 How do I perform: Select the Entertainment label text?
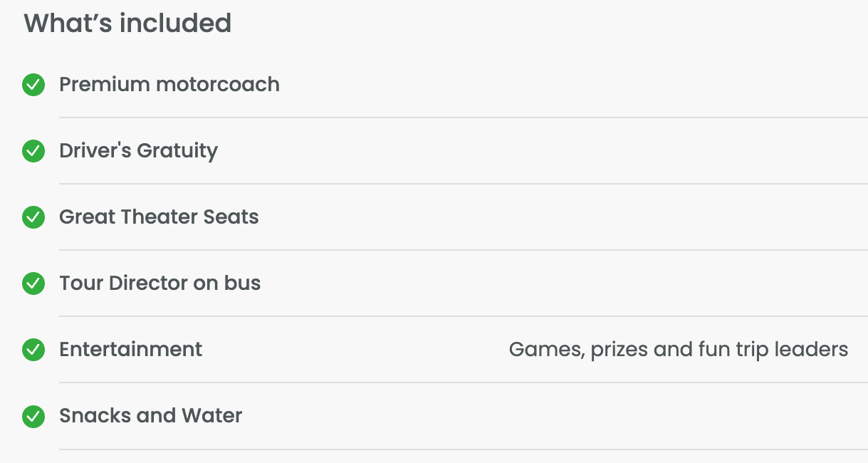pyautogui.click(x=130, y=349)
